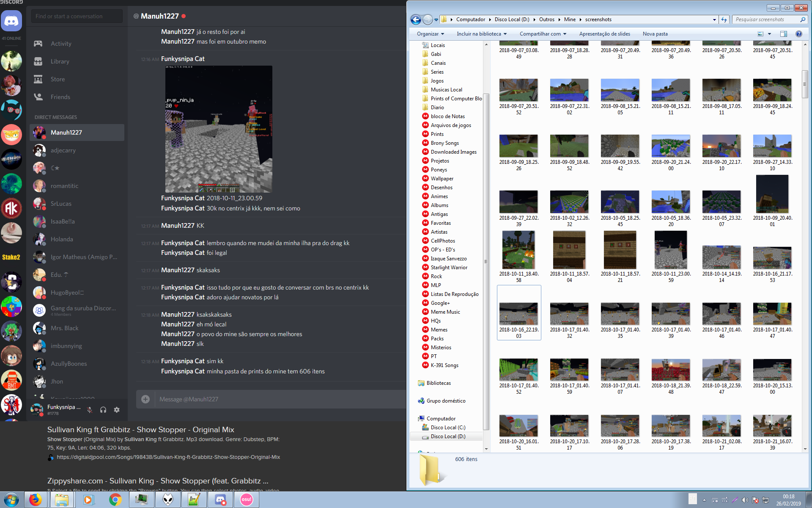
Task: Toggle microphone mute in Discord user panel
Action: [90, 410]
